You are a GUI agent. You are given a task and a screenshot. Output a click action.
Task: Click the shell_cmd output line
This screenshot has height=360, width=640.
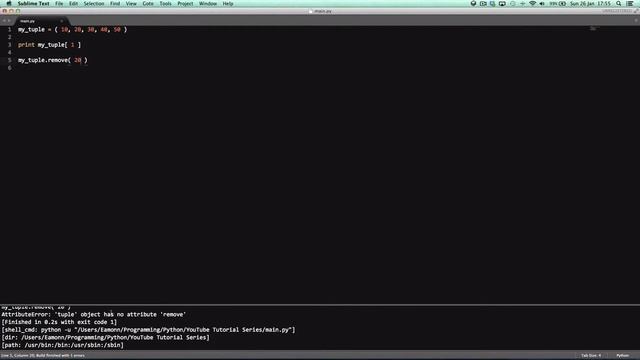pyautogui.click(x=148, y=330)
